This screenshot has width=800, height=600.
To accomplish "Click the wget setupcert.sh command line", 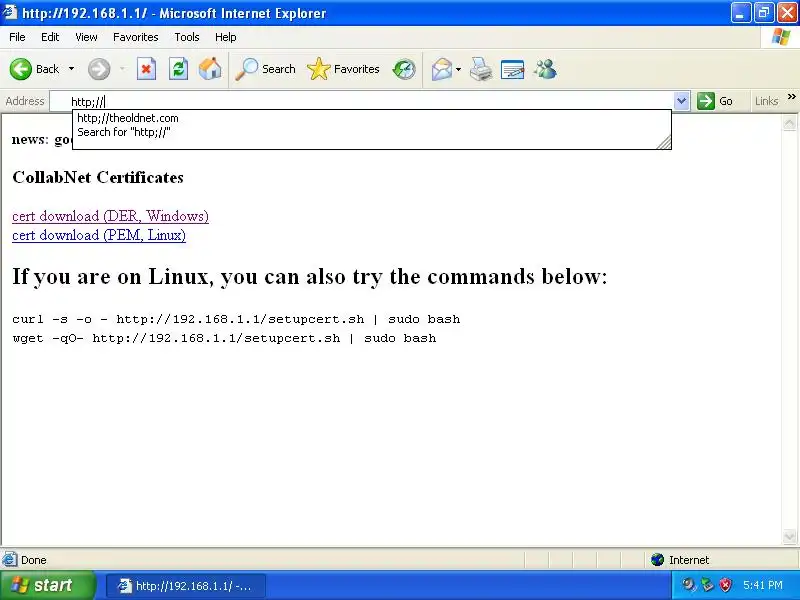I will tap(224, 338).
